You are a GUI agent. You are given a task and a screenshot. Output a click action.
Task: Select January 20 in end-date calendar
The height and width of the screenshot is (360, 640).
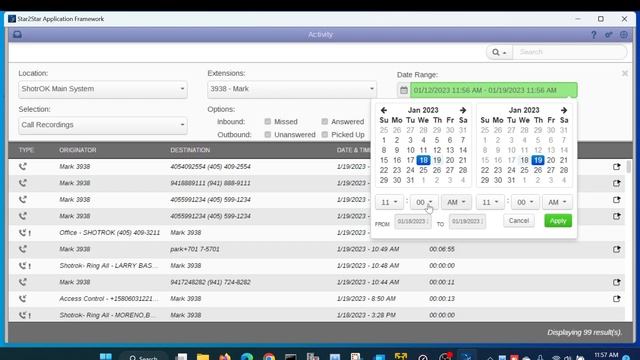point(551,160)
